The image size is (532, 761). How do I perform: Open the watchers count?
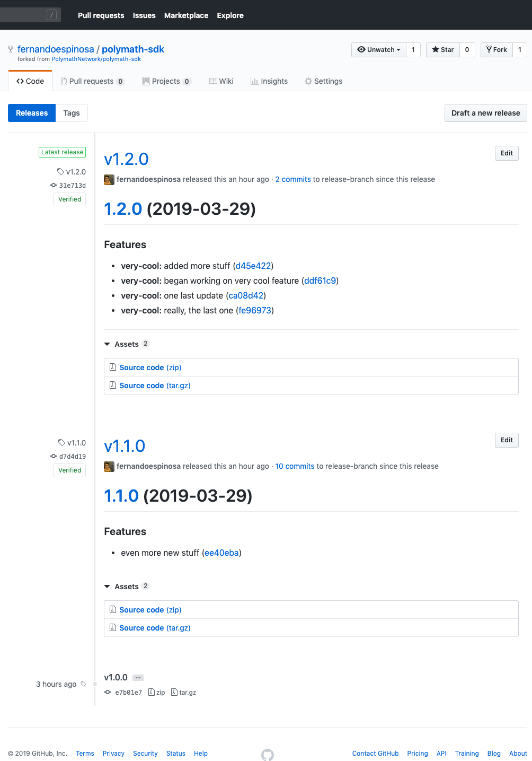point(413,50)
